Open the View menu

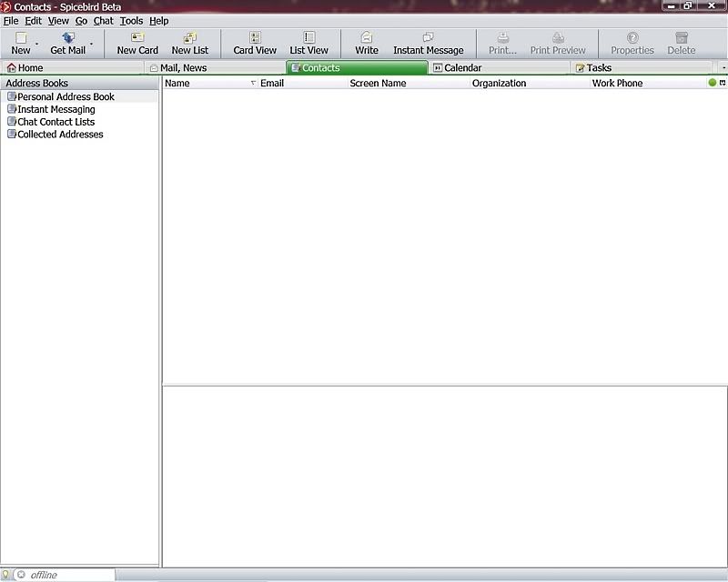[58, 21]
